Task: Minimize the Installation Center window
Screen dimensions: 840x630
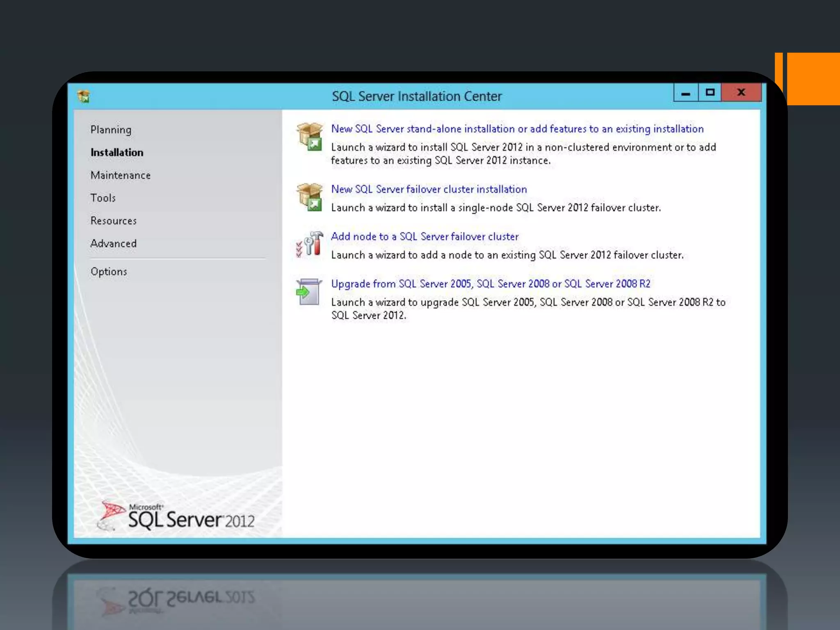Action: point(686,93)
